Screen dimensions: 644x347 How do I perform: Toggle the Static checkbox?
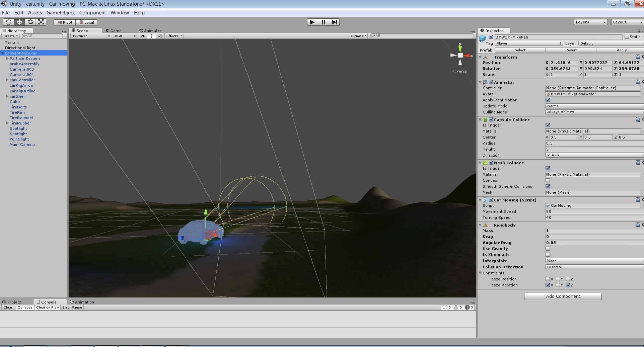[627, 37]
